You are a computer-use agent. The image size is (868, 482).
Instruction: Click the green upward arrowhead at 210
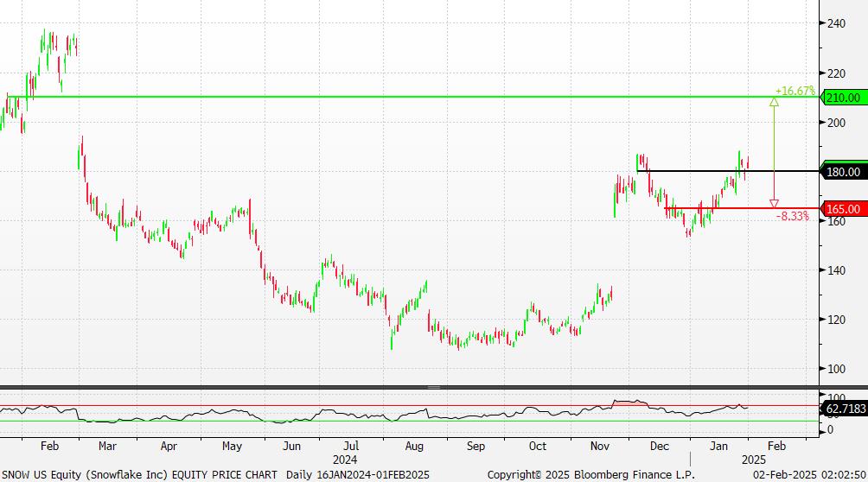(774, 102)
